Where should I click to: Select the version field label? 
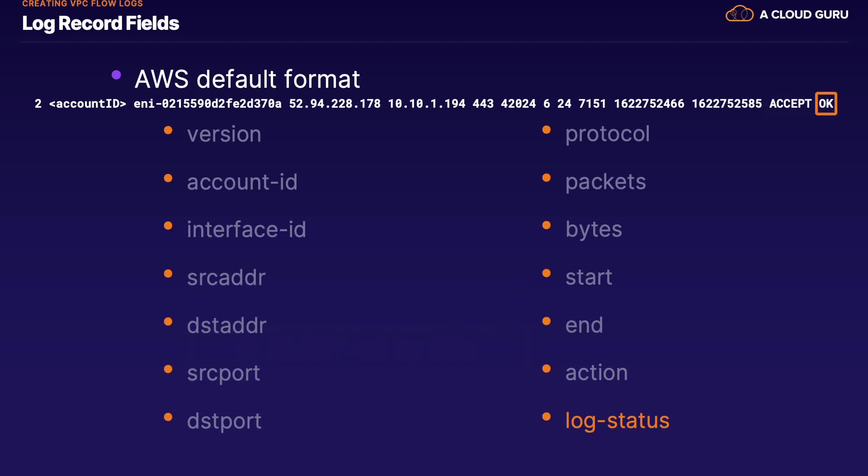click(x=224, y=134)
